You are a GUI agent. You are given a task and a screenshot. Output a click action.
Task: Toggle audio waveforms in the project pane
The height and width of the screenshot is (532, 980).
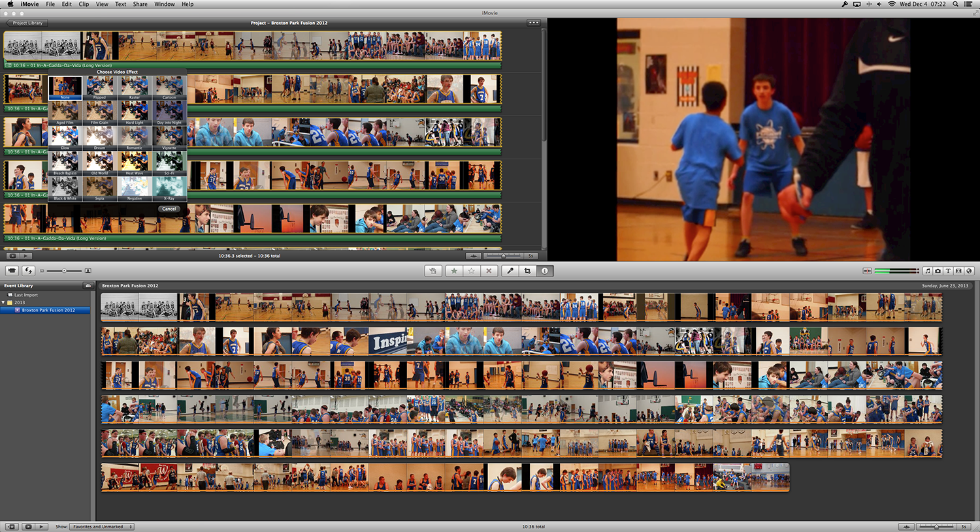click(474, 256)
